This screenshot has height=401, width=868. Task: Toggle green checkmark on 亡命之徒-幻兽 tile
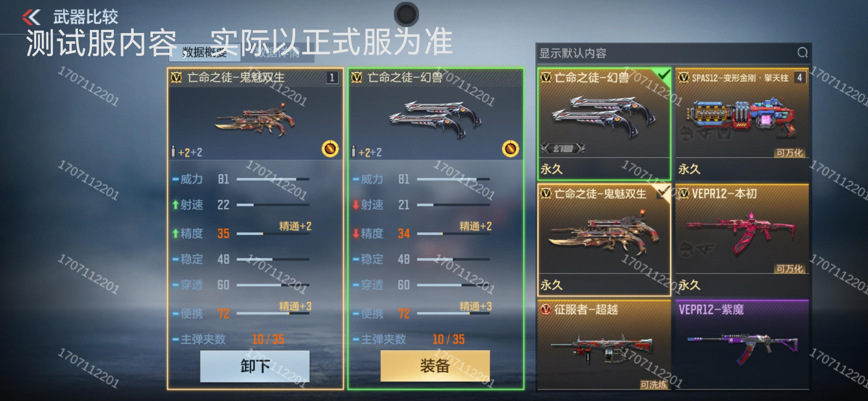(664, 76)
